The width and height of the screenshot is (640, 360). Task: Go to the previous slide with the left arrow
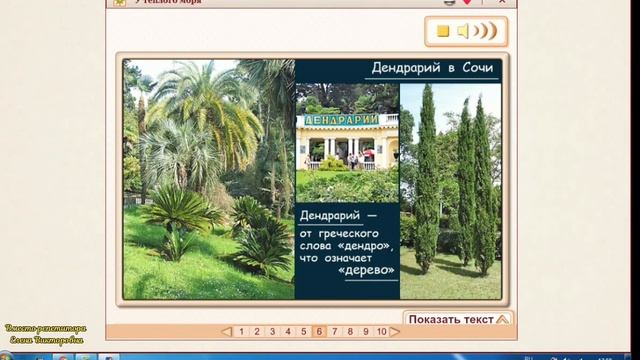[x=227, y=331]
